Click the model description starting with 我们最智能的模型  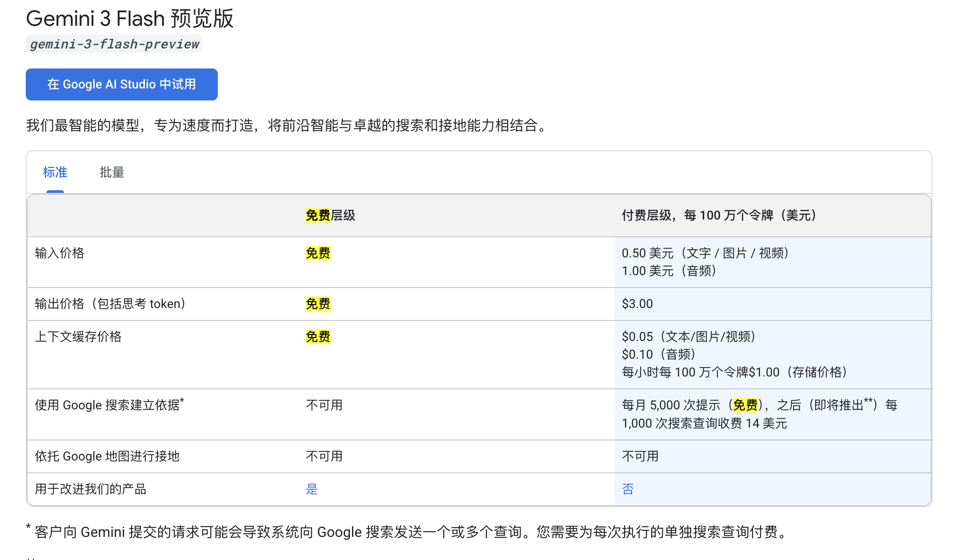click(x=287, y=126)
